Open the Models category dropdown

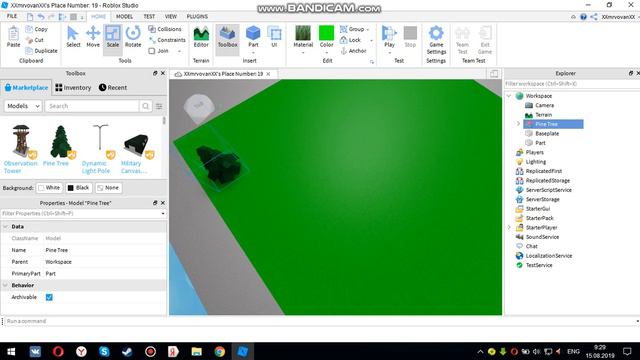(x=23, y=106)
